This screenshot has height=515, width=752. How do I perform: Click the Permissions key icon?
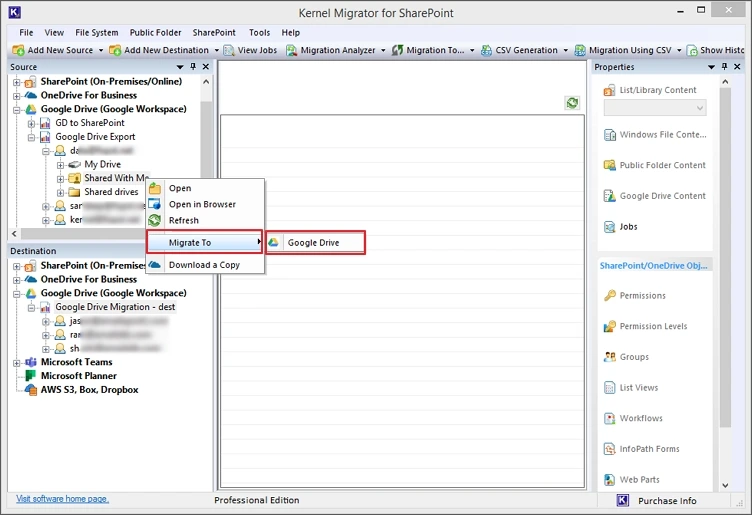pyautogui.click(x=609, y=296)
